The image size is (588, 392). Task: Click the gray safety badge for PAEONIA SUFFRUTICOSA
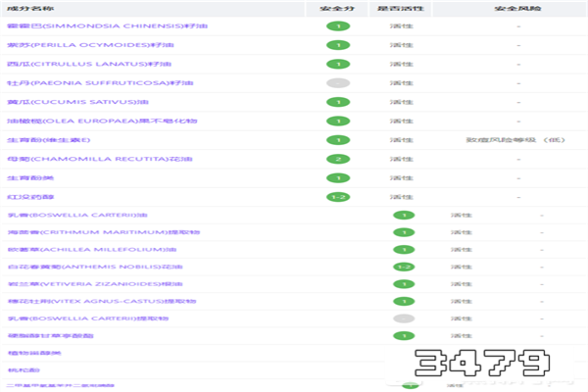(338, 83)
